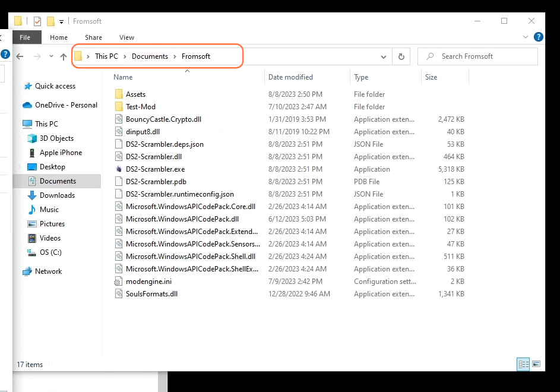The width and height of the screenshot is (560, 392).
Task: Click the Search Fromsoft input box
Action: coord(477,56)
